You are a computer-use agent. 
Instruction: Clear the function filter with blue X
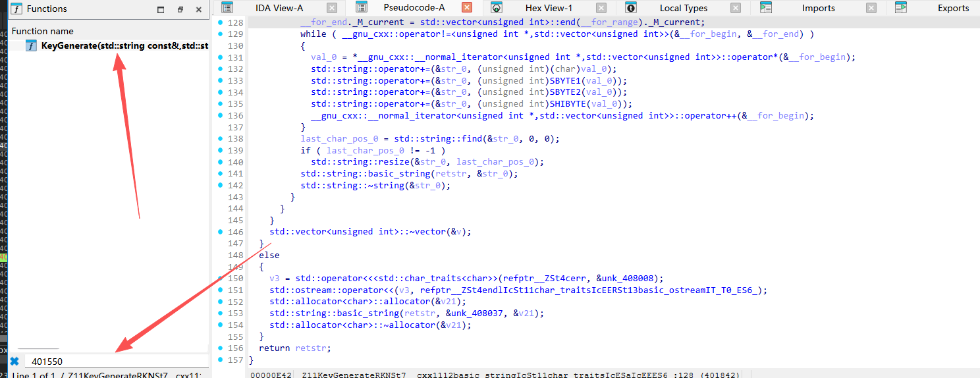pyautogui.click(x=14, y=361)
